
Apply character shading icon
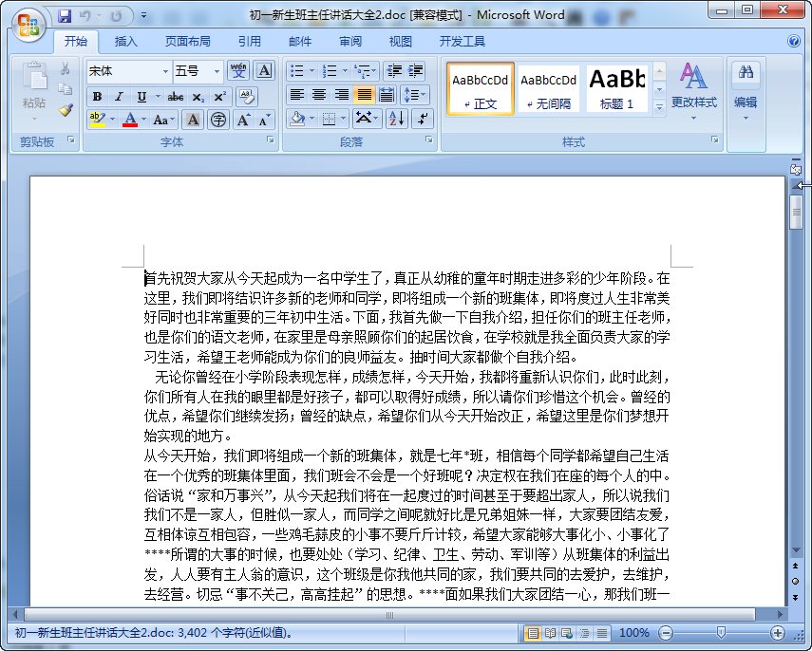coord(193,121)
